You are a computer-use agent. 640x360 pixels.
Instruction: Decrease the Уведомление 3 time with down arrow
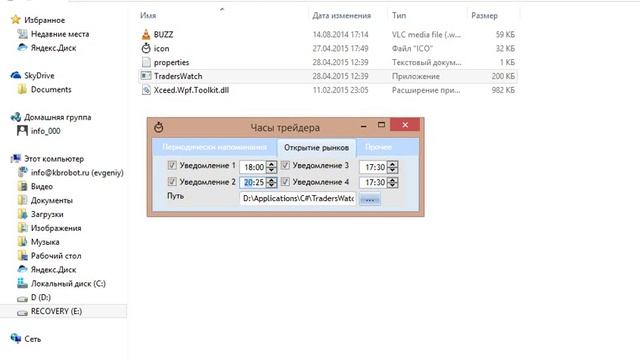(392, 169)
